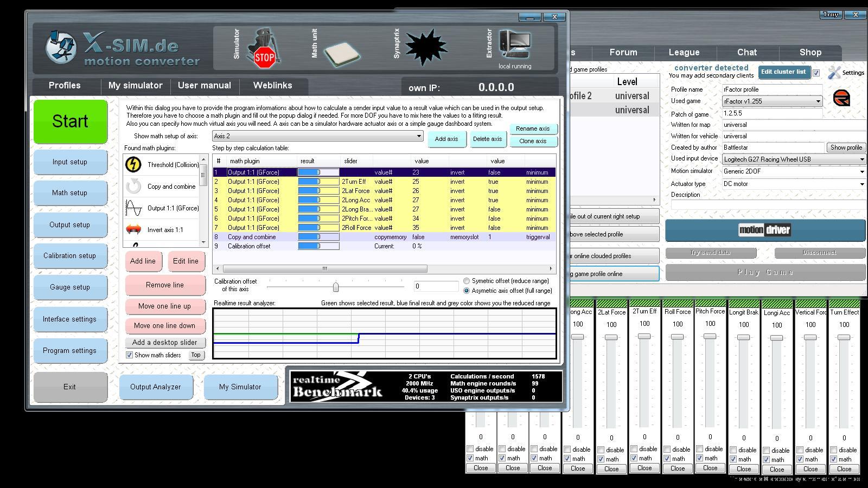Click the Calibration offset slider handle
Screen dimensions: 868x488
pyautogui.click(x=336, y=287)
